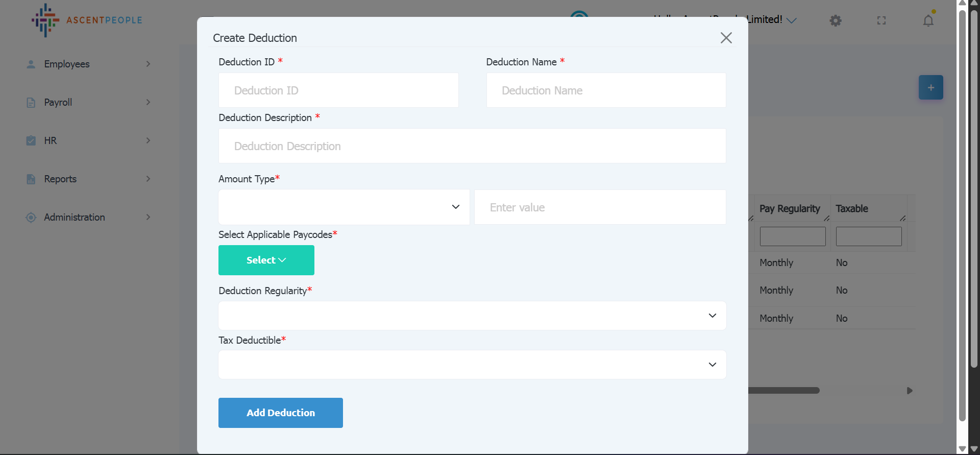Open the Amount Type dropdown
This screenshot has height=455, width=980.
pyautogui.click(x=344, y=207)
